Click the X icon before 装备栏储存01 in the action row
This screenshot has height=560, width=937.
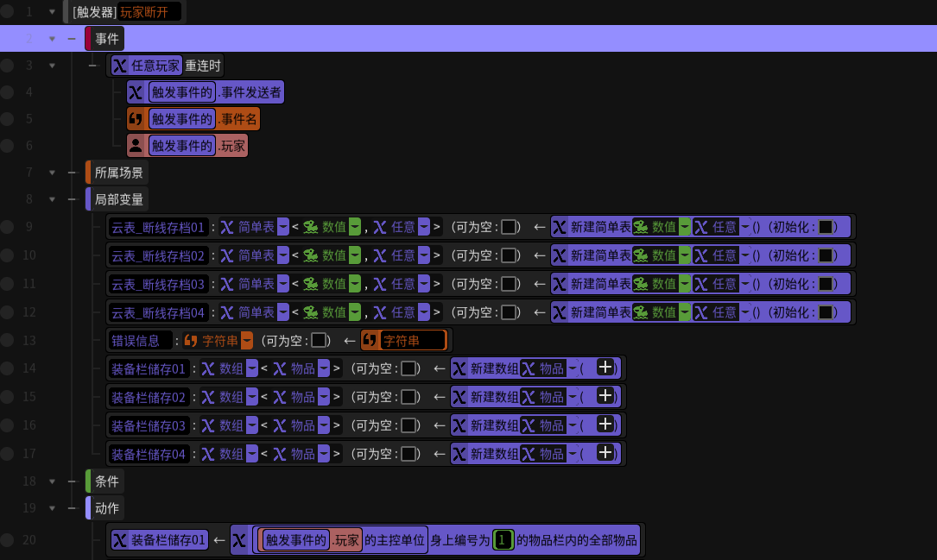coord(119,540)
